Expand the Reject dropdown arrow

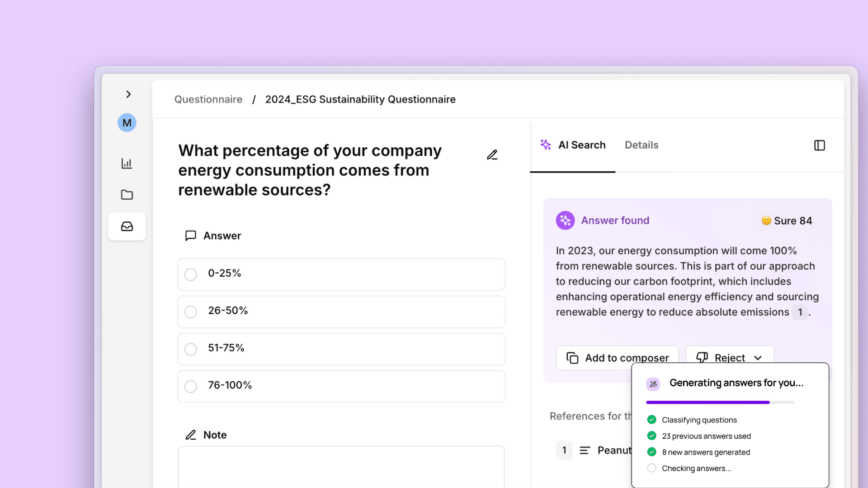click(x=758, y=358)
